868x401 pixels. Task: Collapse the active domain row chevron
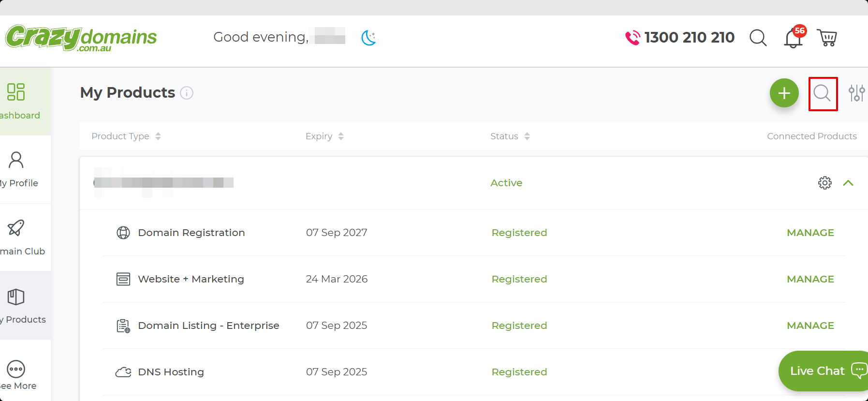[x=848, y=183]
